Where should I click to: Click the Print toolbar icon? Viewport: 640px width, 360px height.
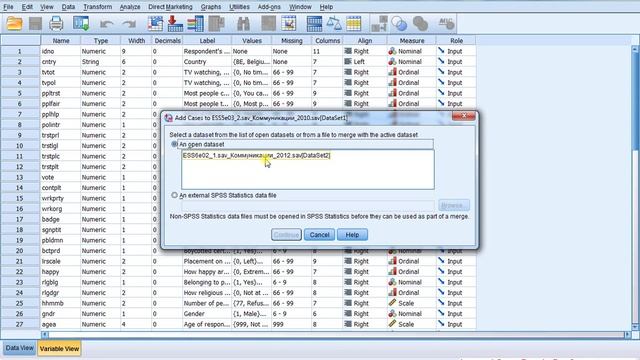click(56, 24)
